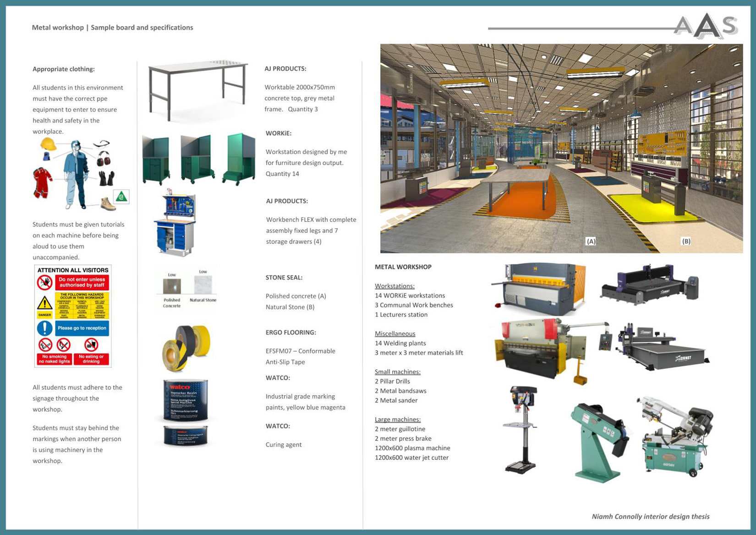Click the Large machines underlined heading

[397, 419]
